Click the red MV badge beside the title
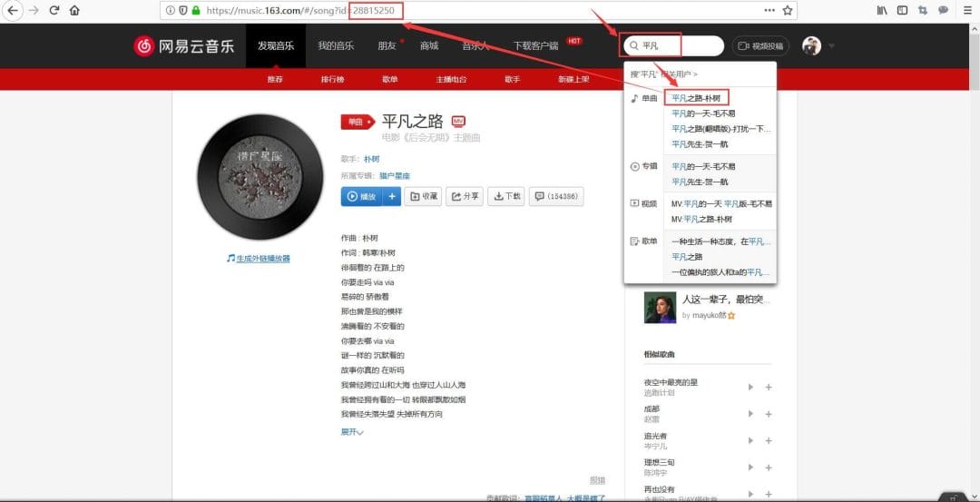The width and height of the screenshot is (980, 502). (458, 122)
